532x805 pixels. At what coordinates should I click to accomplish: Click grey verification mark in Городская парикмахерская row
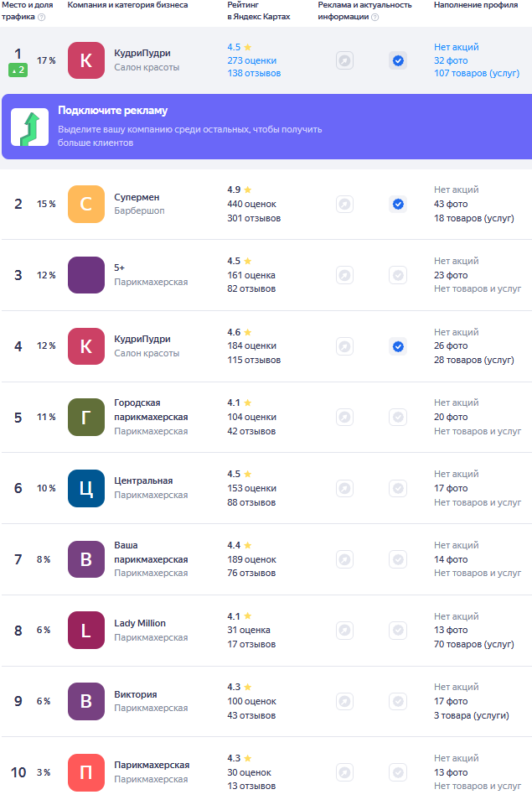[x=398, y=417]
